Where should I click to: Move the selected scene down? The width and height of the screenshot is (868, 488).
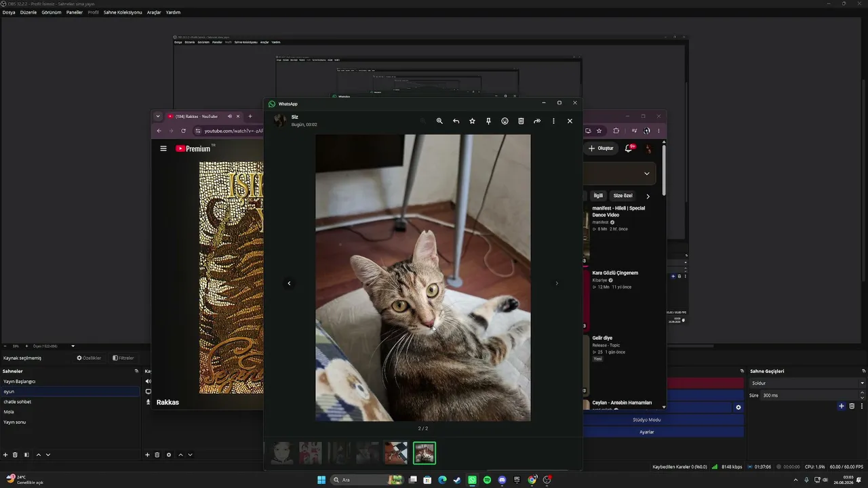[47, 455]
